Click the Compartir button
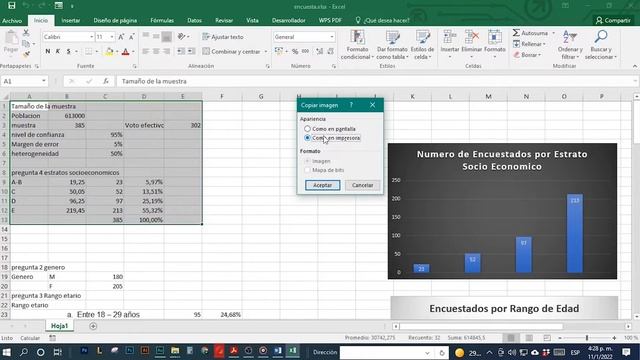The image size is (640, 360). (613, 20)
